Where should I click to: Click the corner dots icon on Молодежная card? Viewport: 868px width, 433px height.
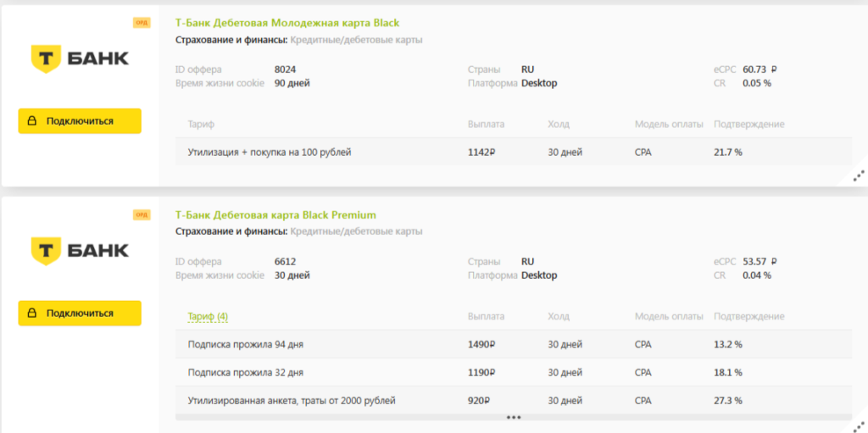pyautogui.click(x=858, y=176)
